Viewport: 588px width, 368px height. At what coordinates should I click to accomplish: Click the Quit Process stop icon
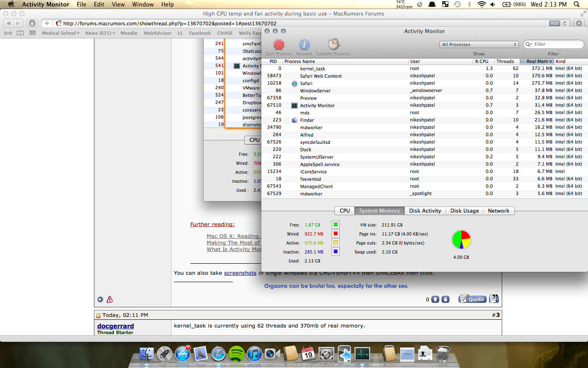tap(279, 45)
